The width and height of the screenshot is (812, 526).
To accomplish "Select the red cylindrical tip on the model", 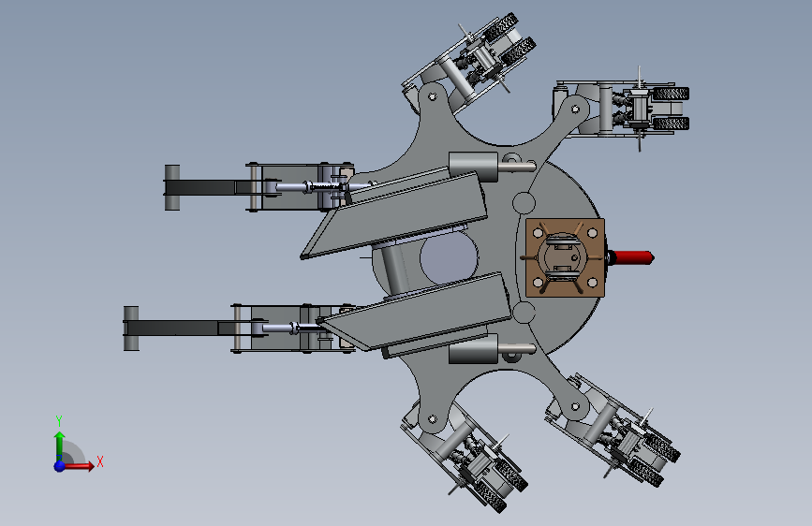I will (634, 257).
